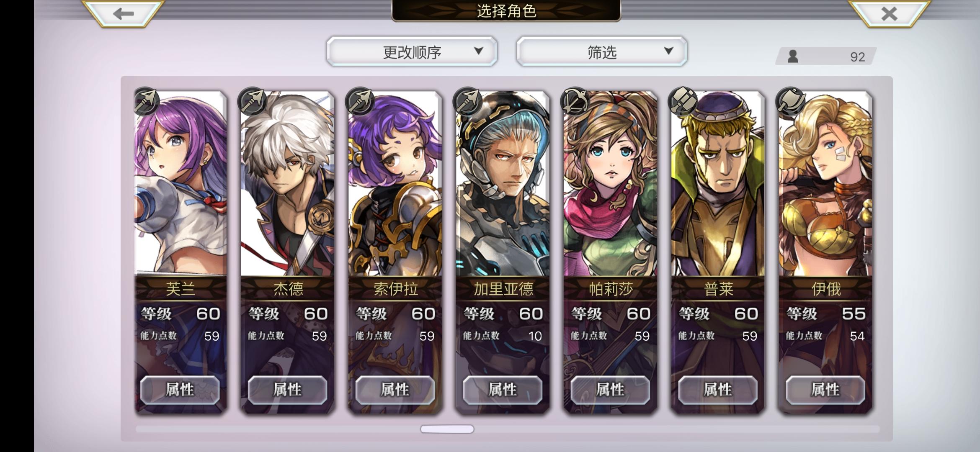Click the axe weapon icon on 伊俄's card
This screenshot has width=980, height=452.
[x=790, y=102]
